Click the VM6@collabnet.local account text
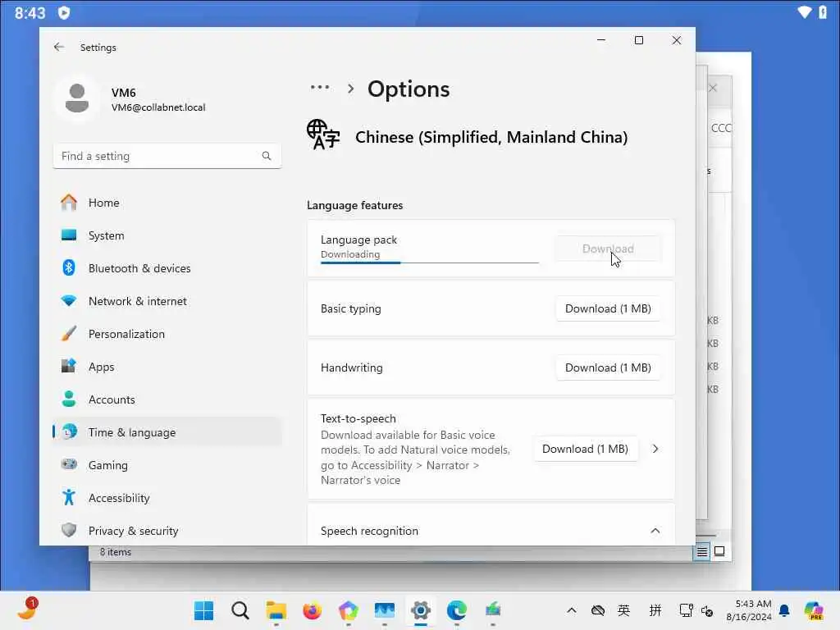 [x=158, y=107]
